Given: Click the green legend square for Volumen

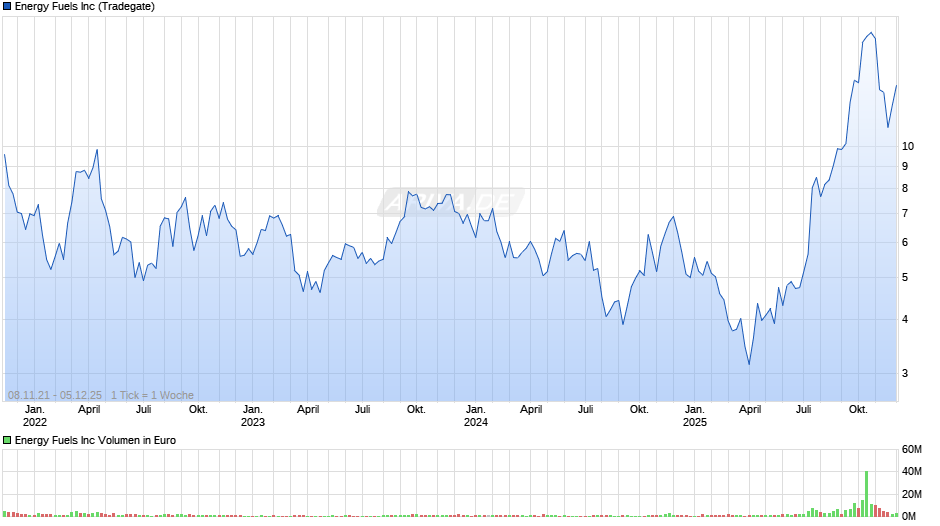Looking at the screenshot, I should pyautogui.click(x=7, y=441).
